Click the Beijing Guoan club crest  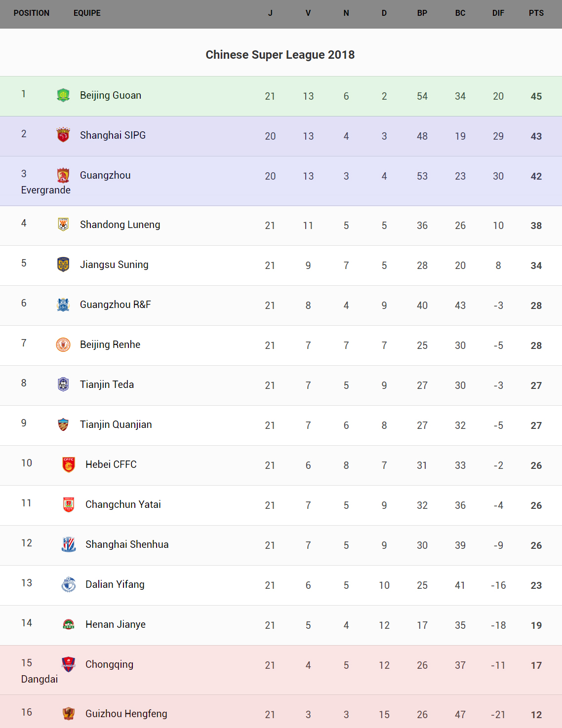(x=63, y=95)
